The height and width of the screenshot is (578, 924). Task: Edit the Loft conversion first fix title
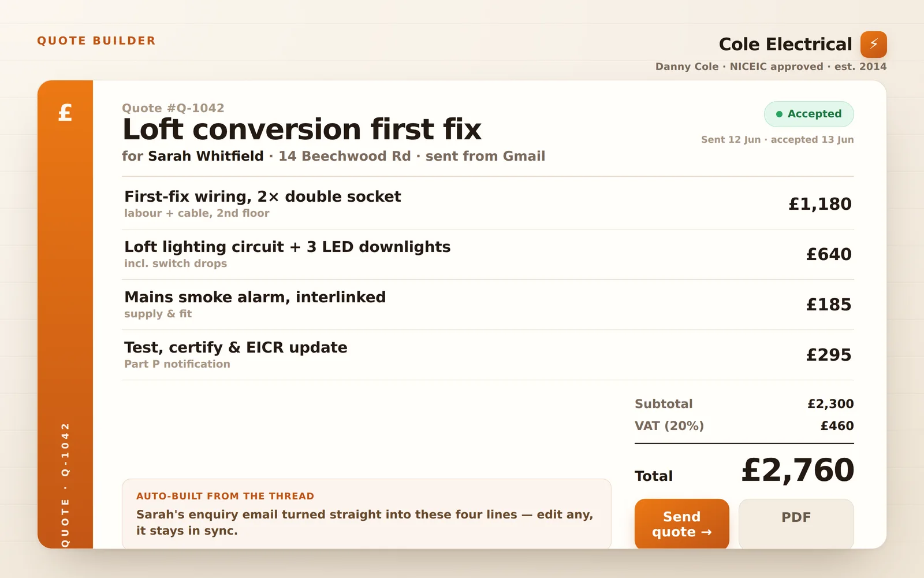[302, 129]
